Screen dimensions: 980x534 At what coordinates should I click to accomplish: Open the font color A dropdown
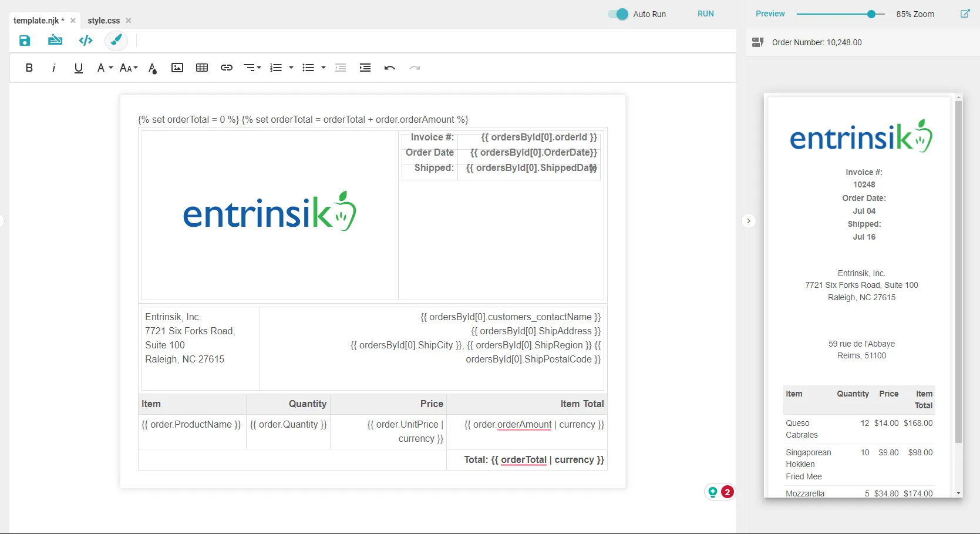(x=105, y=68)
